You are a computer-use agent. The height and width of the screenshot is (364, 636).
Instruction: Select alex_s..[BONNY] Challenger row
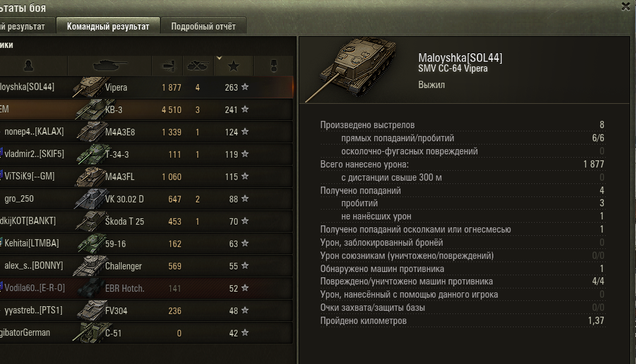pyautogui.click(x=146, y=266)
